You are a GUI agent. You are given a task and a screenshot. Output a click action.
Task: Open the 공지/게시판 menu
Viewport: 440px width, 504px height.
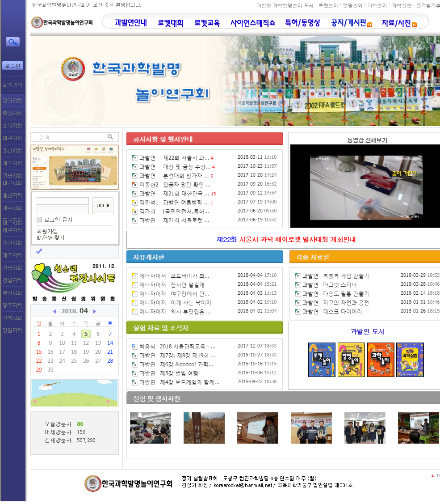click(x=348, y=23)
